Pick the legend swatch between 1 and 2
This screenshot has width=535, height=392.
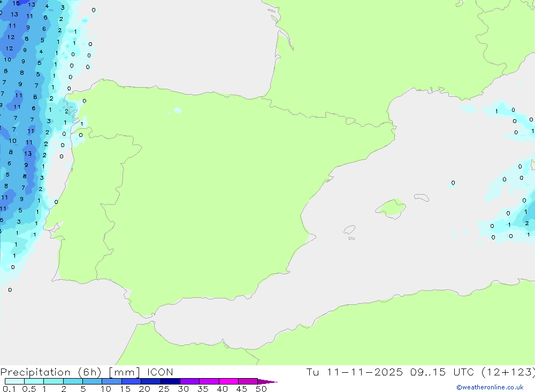(53, 381)
